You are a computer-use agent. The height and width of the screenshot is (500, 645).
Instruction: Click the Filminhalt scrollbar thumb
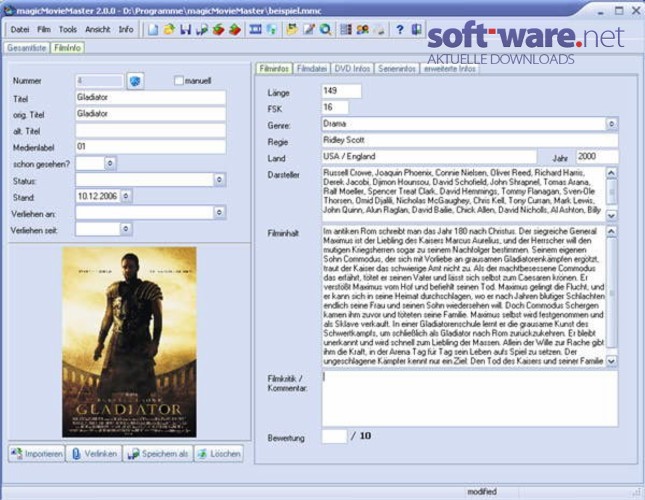point(612,293)
